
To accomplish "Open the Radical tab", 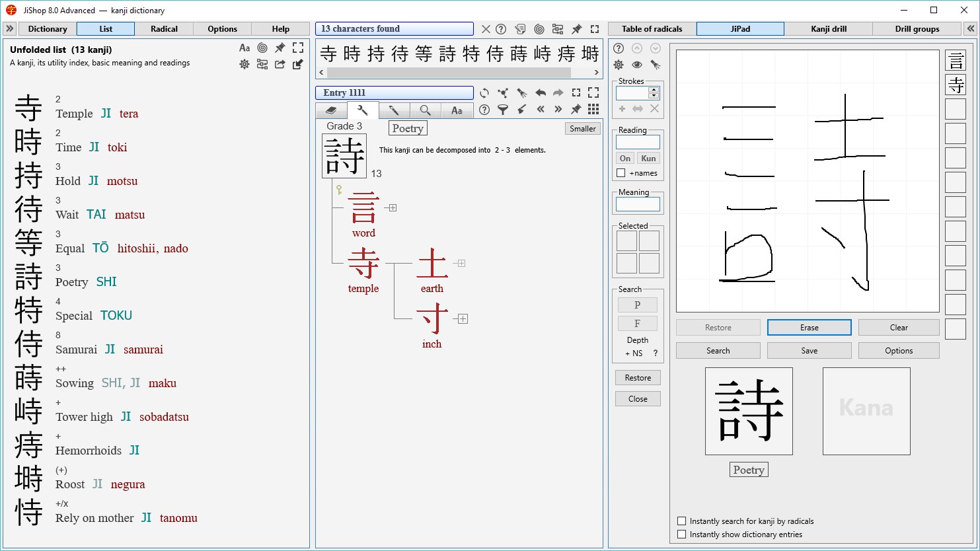I will (x=164, y=29).
